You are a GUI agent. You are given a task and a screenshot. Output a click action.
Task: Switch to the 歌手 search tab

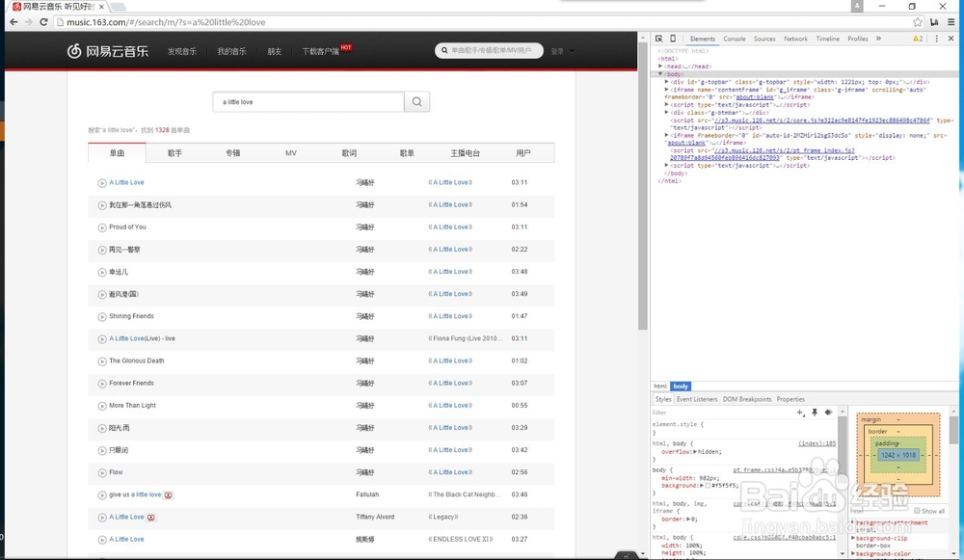(174, 153)
